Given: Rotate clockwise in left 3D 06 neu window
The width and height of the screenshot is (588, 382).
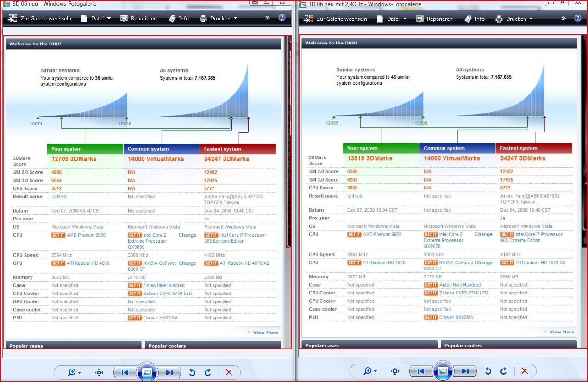Looking at the screenshot, I should [208, 372].
